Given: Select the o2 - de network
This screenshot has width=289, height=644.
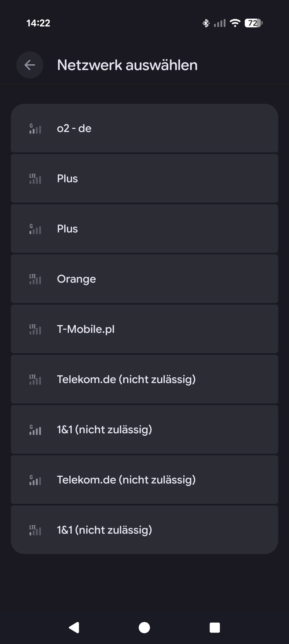Looking at the screenshot, I should pos(144,128).
